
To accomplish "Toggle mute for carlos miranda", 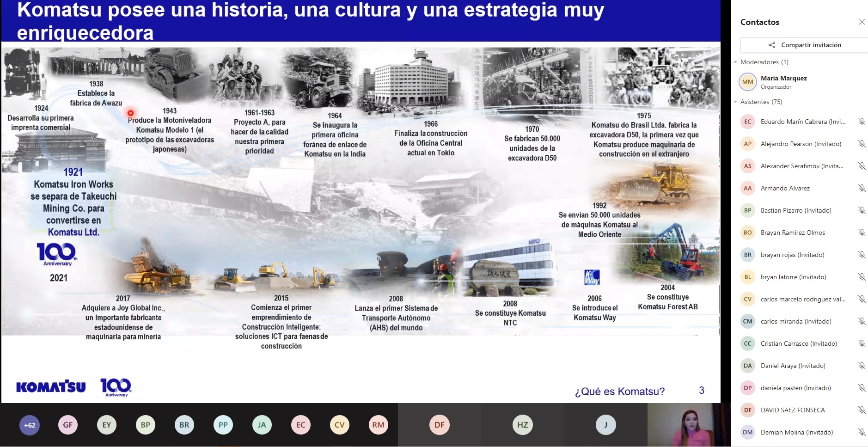I will pyautogui.click(x=862, y=321).
